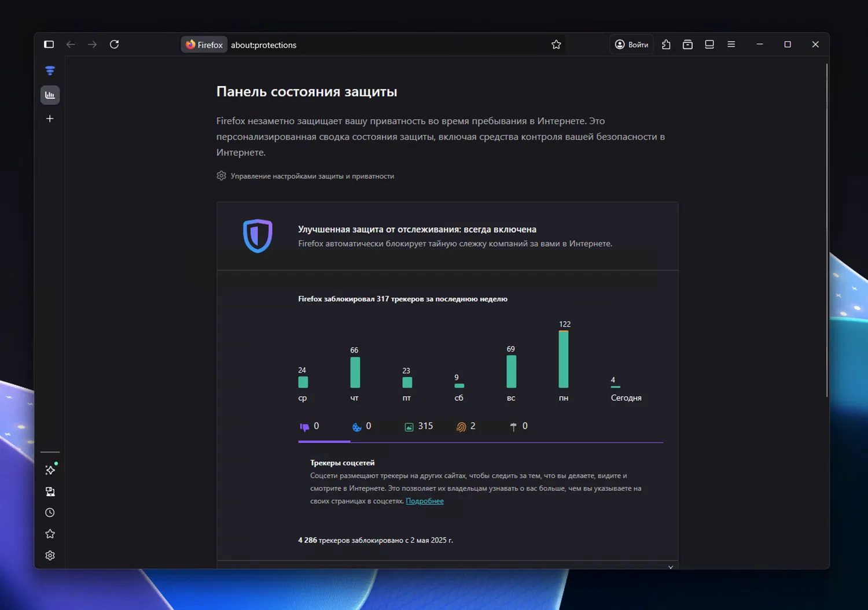This screenshot has height=610, width=868.
Task: Show synced tabs from other devices
Action: (x=50, y=491)
